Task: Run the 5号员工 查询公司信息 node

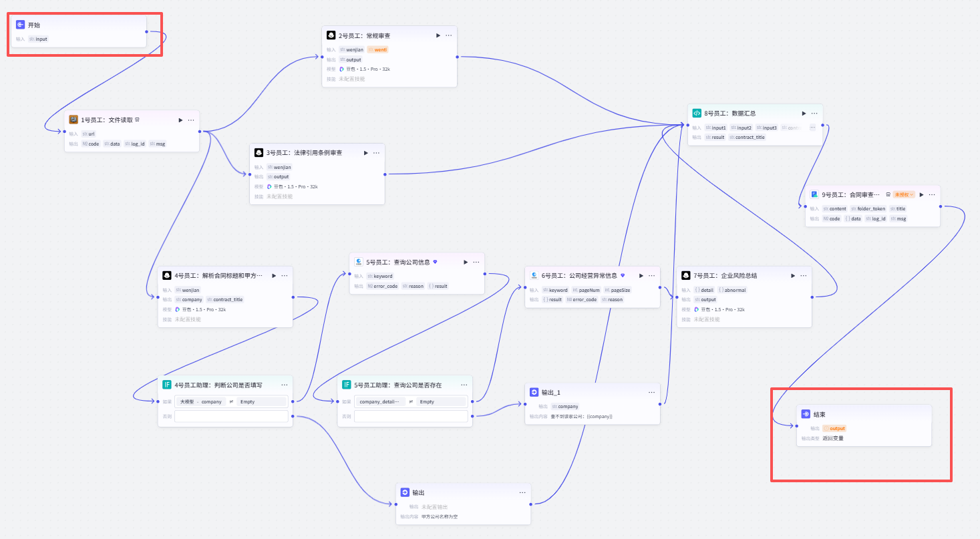Action: tap(466, 262)
